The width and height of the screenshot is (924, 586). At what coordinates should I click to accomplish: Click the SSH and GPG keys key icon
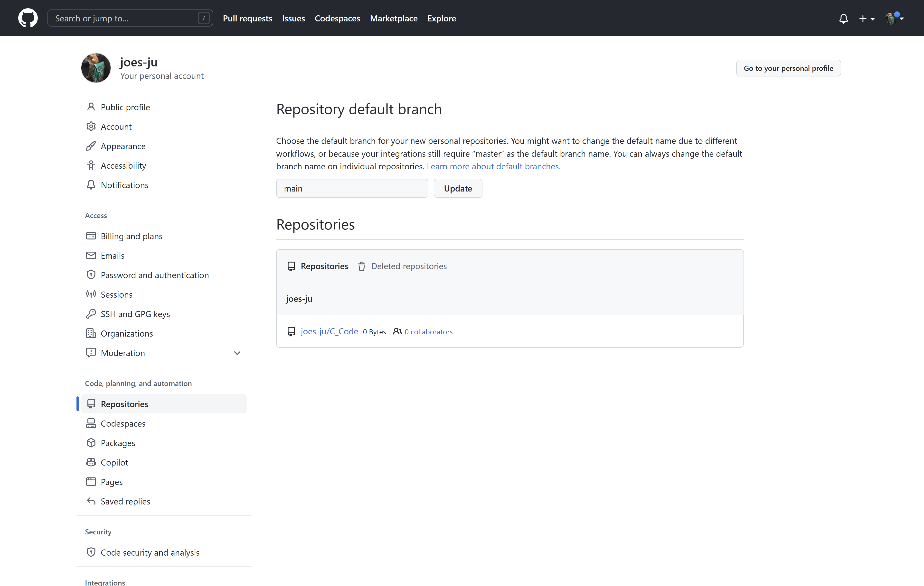(91, 314)
